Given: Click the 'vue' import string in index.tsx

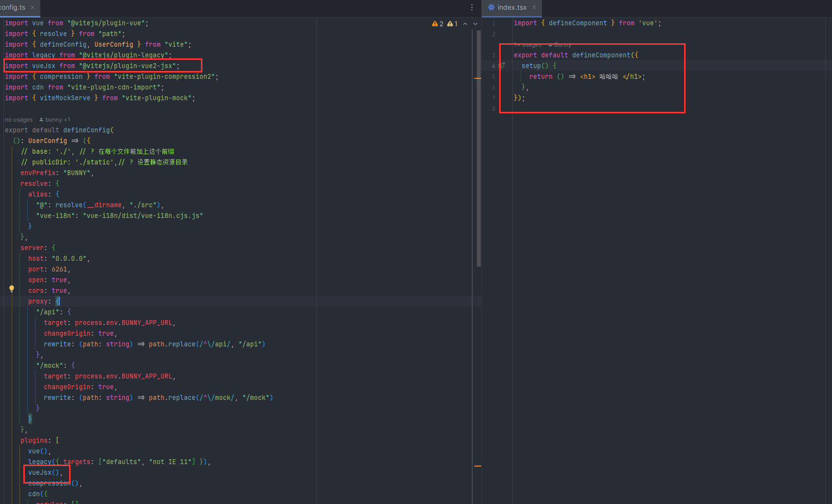Looking at the screenshot, I should (x=648, y=23).
